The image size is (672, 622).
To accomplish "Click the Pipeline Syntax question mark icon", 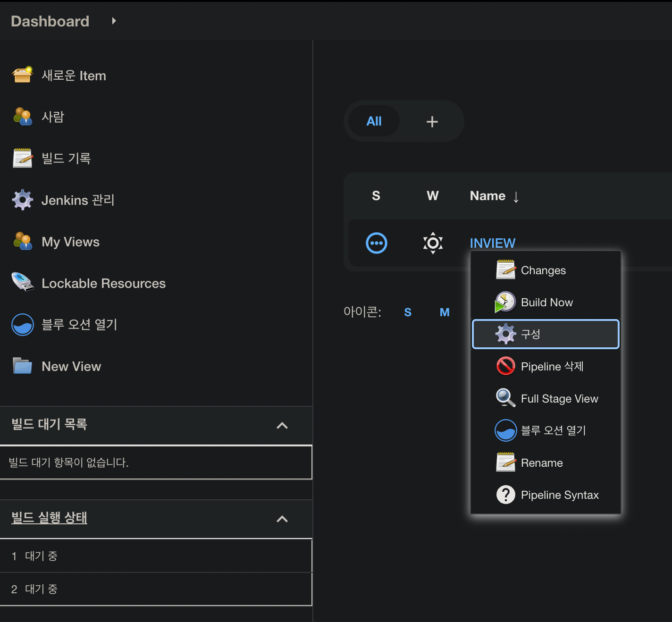I will pos(505,495).
